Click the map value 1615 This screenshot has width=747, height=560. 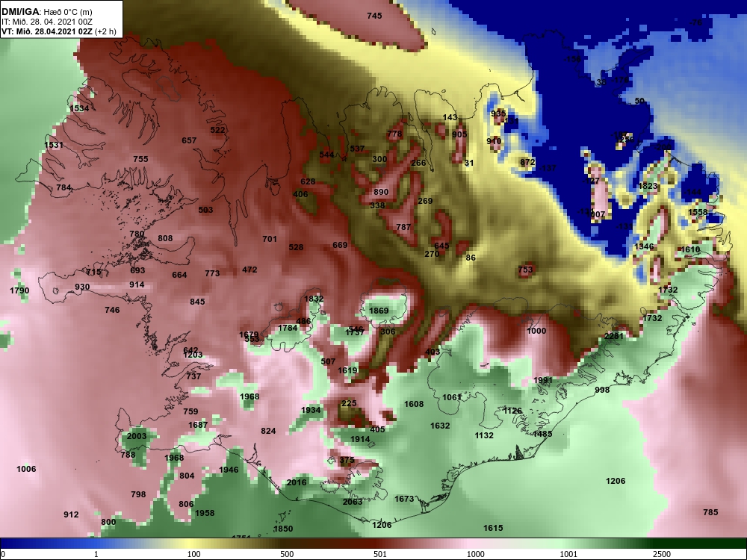click(x=493, y=528)
